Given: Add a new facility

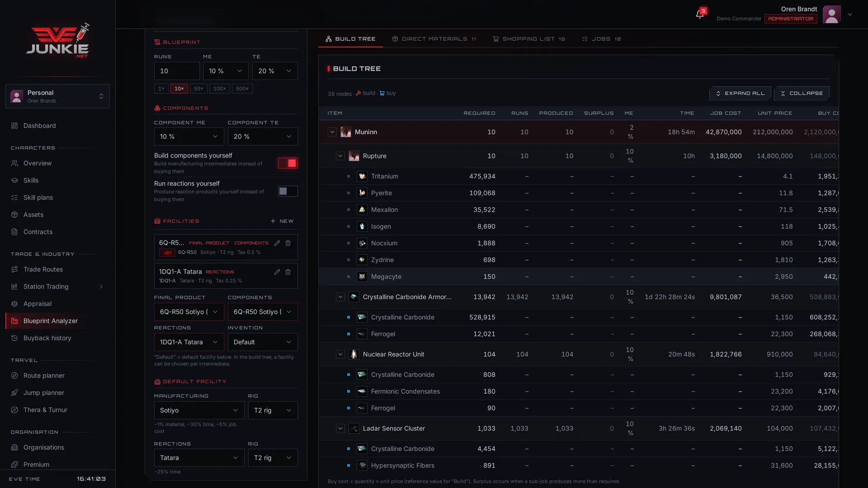Looking at the screenshot, I should click(282, 221).
